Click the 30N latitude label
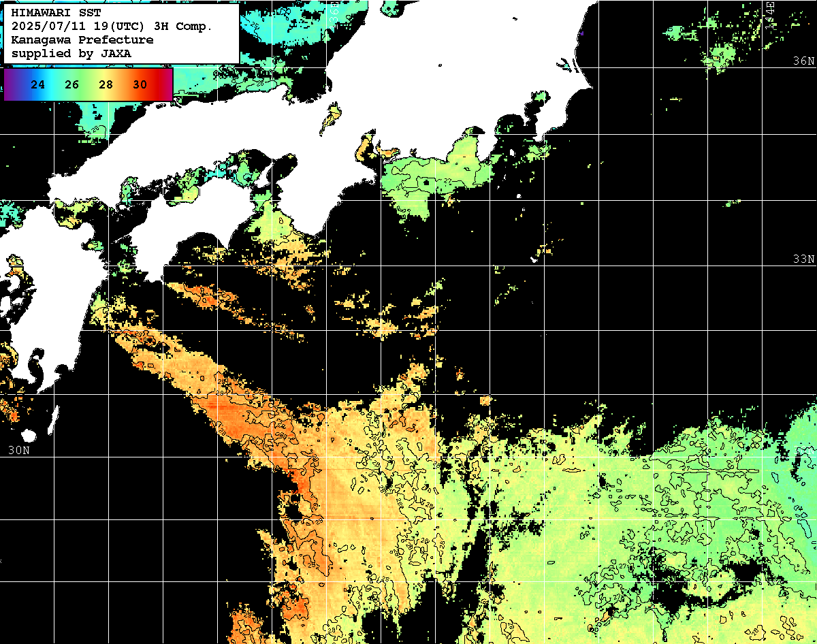The width and height of the screenshot is (817, 644). click(x=19, y=450)
